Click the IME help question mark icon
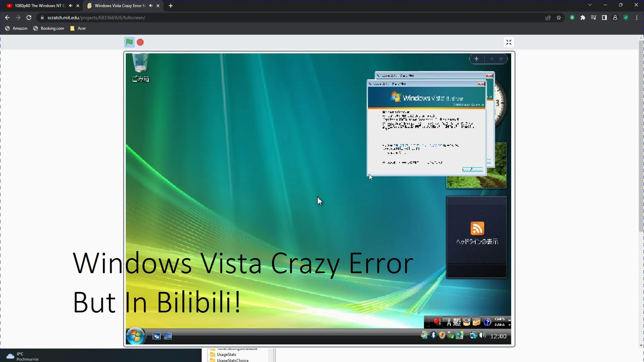 (x=487, y=322)
